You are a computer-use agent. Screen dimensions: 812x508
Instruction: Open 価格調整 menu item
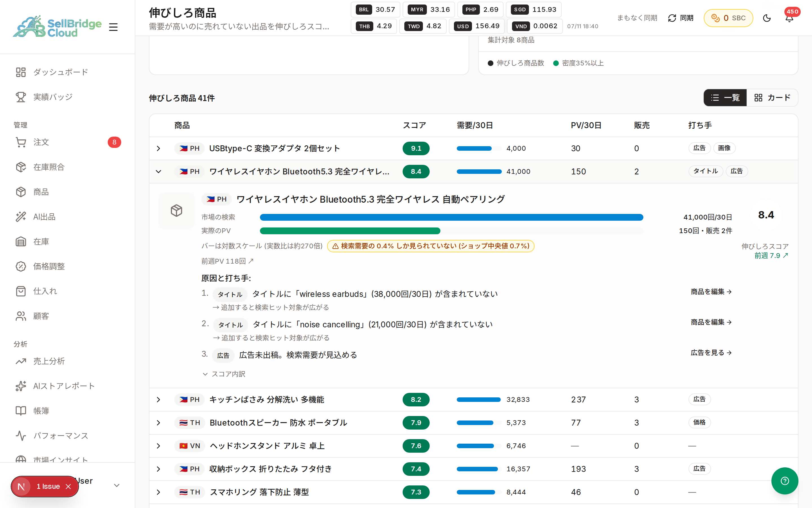pos(67,266)
